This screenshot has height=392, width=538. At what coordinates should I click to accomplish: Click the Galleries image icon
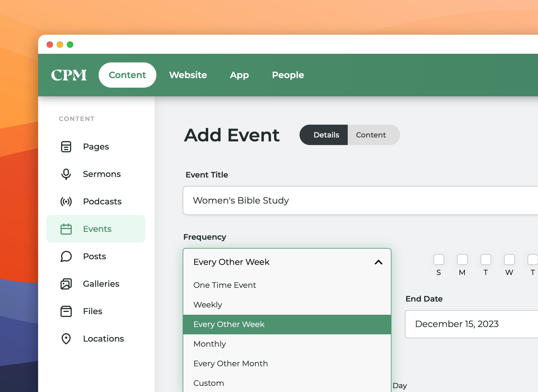(x=66, y=284)
